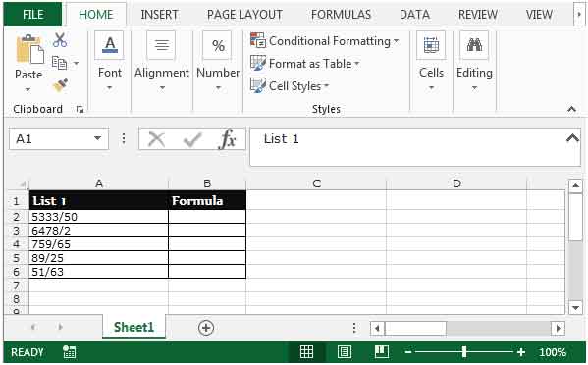This screenshot has width=588, height=365.
Task: Click the zoom in plus button
Action: [520, 352]
